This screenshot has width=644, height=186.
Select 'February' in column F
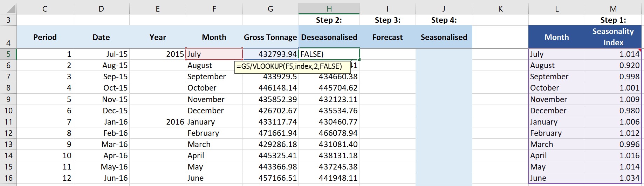[x=214, y=133]
